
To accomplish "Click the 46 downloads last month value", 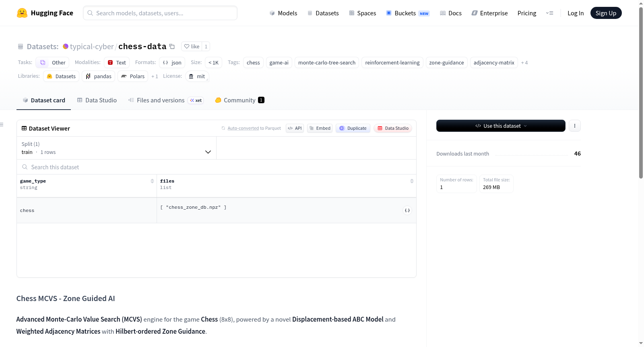I will click(578, 154).
